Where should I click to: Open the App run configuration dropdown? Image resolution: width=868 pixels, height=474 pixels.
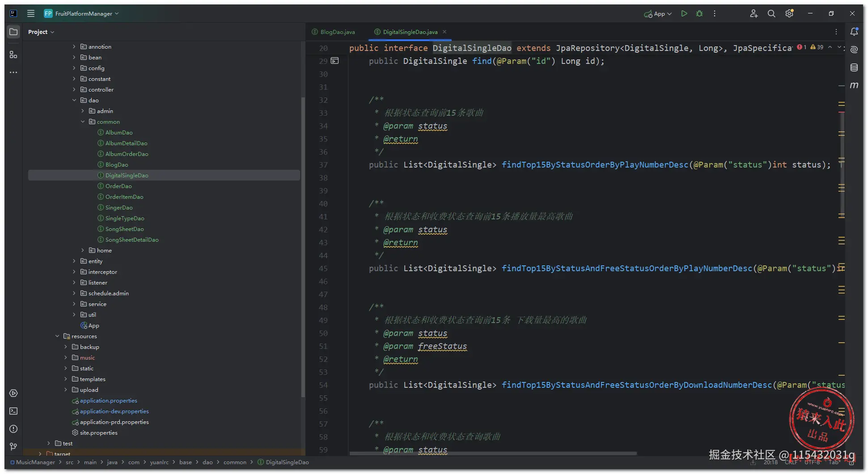coord(658,13)
